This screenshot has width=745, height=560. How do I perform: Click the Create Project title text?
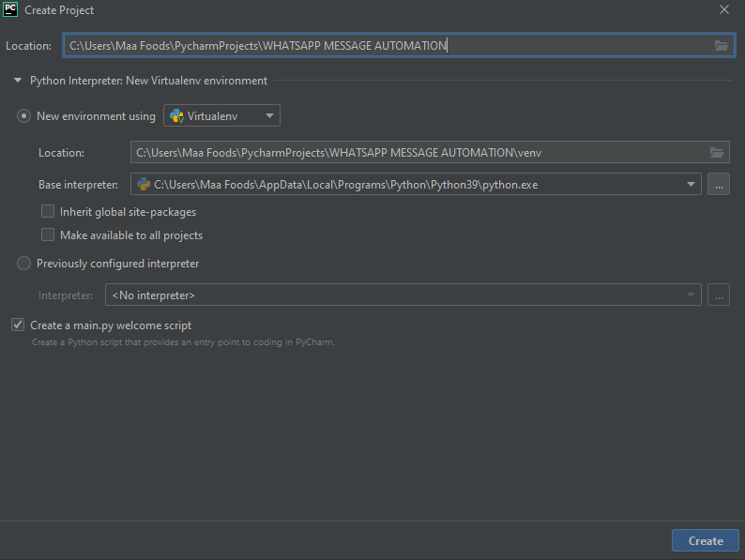(59, 10)
